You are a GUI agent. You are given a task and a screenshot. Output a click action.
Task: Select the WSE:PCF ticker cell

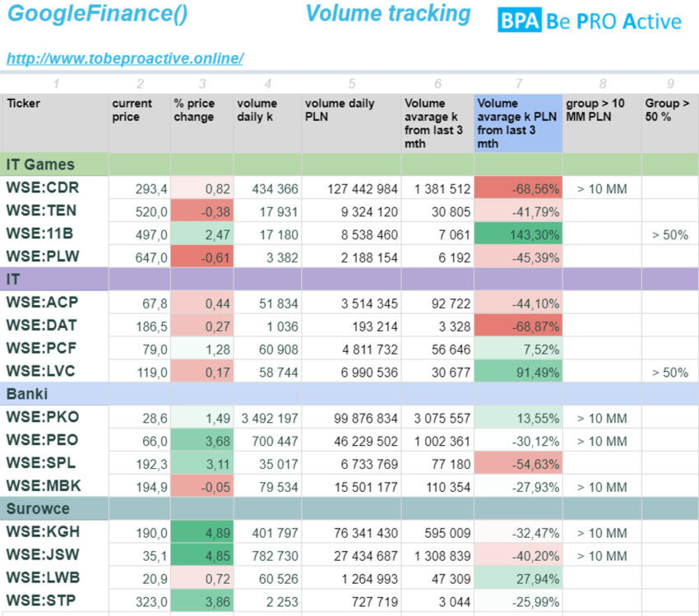click(x=54, y=348)
